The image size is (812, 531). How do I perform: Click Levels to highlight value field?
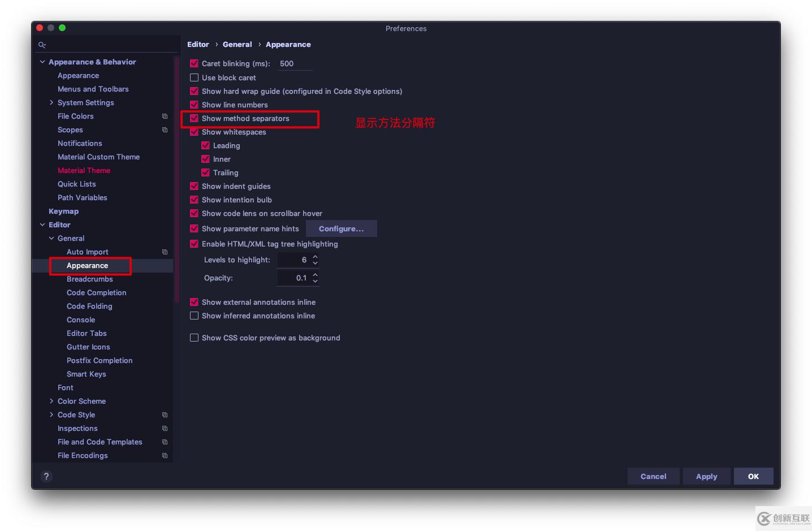[x=293, y=260]
